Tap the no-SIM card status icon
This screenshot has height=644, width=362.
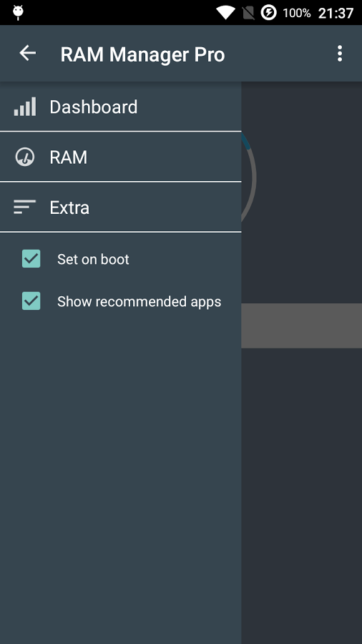click(248, 13)
